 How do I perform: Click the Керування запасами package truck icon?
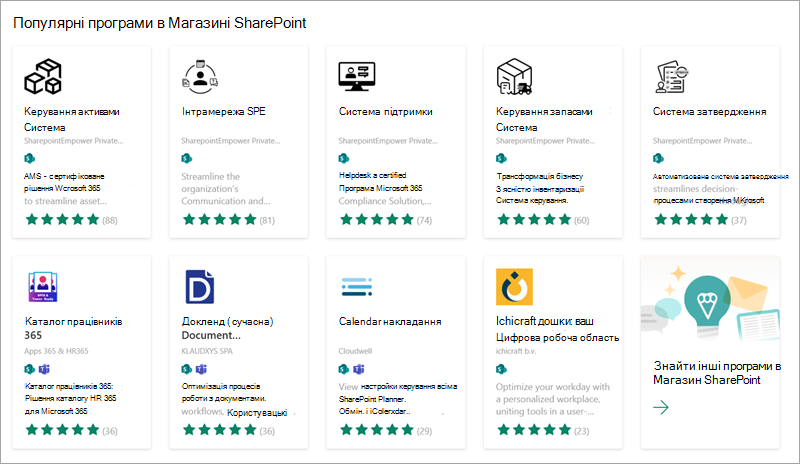click(514, 77)
